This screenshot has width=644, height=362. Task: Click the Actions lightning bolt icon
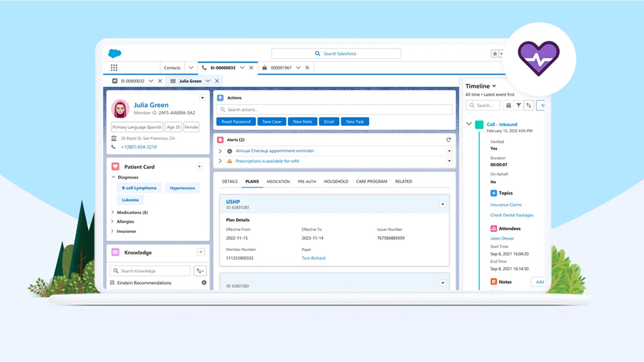tap(221, 98)
